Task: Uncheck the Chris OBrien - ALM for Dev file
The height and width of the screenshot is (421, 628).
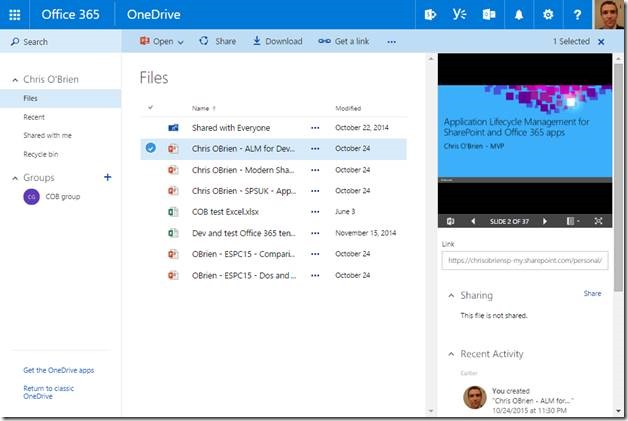Action: click(151, 148)
